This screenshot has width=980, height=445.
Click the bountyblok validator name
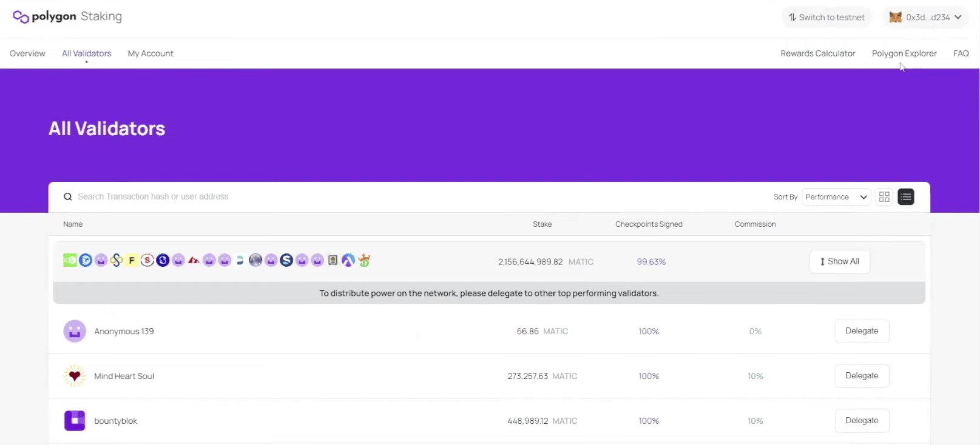click(x=115, y=421)
